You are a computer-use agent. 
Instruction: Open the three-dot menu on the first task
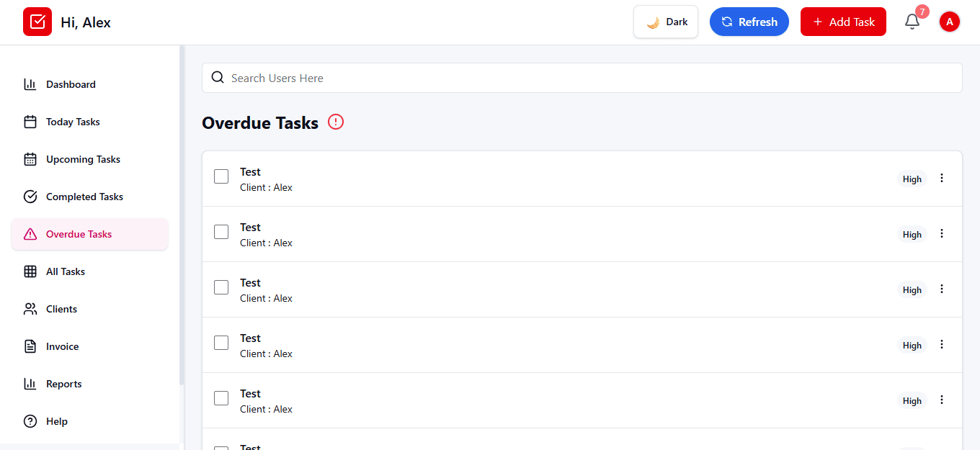[x=942, y=178]
